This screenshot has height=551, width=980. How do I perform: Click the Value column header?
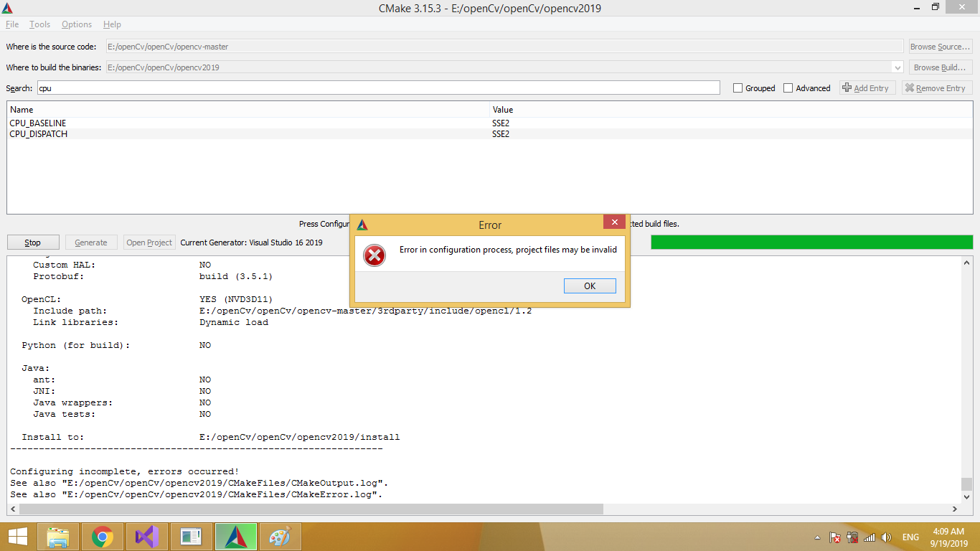click(731, 110)
